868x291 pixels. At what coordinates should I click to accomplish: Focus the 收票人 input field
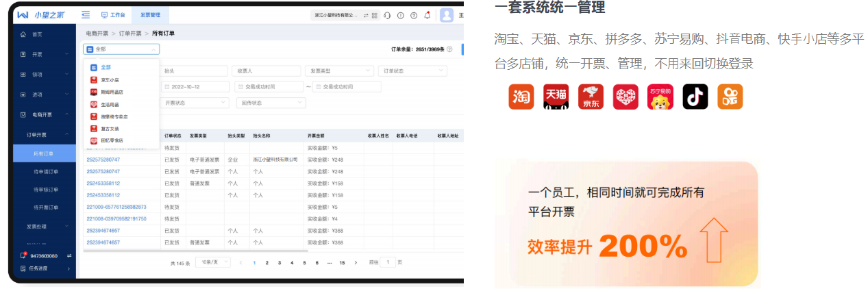click(x=266, y=71)
